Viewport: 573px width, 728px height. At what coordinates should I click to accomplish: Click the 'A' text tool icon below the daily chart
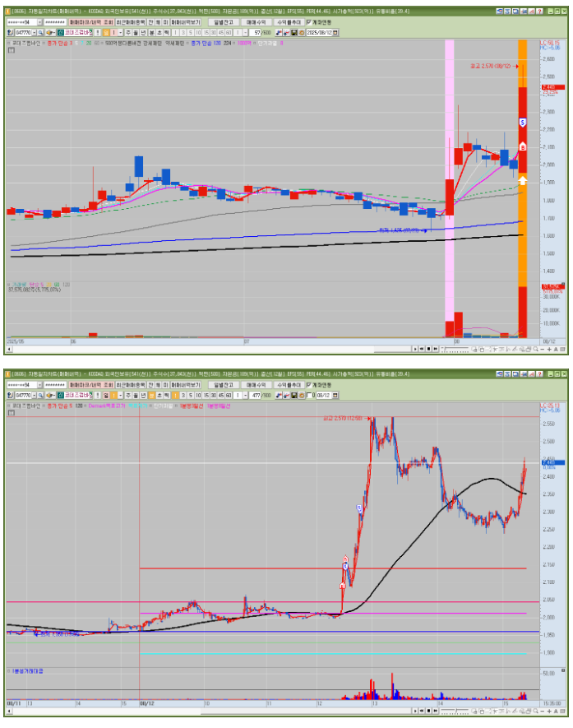[x=556, y=349]
